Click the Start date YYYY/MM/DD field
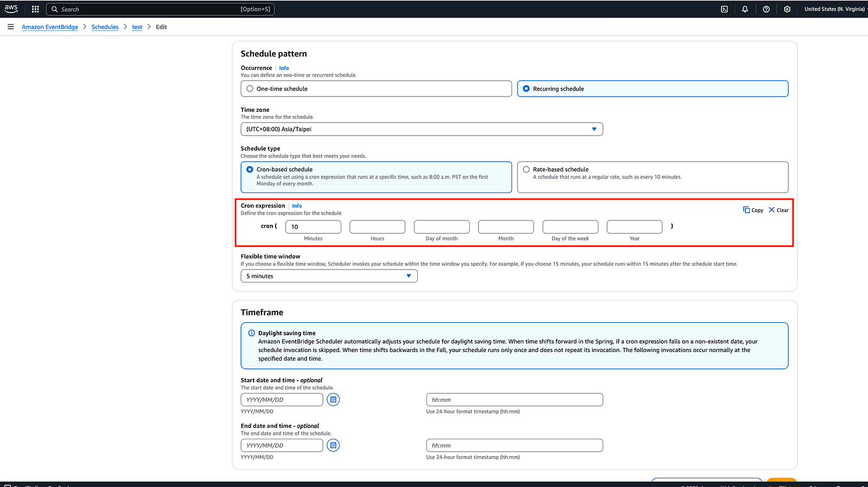Screen dimensions: 868x487 point(282,400)
